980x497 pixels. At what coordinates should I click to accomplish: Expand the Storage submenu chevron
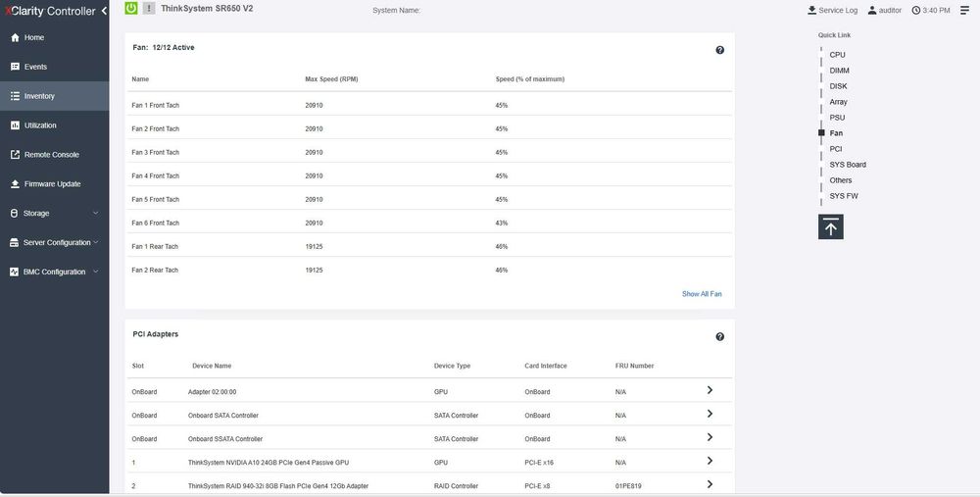[96, 213]
